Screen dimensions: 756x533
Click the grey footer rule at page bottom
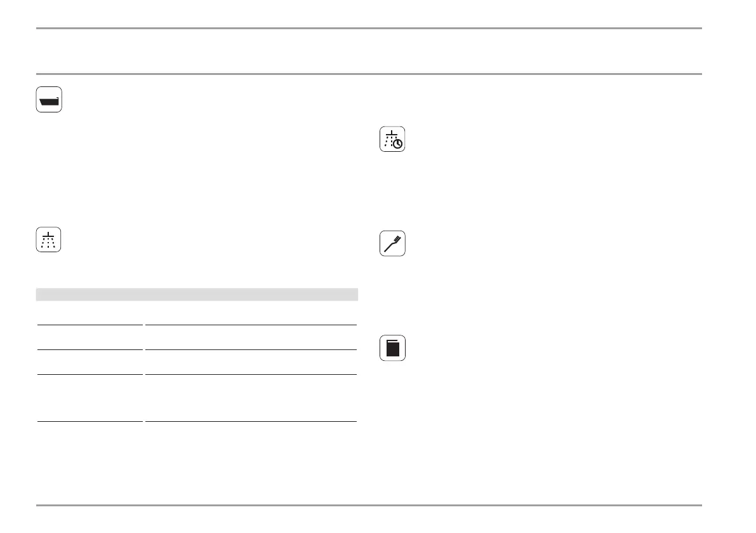[x=369, y=505]
